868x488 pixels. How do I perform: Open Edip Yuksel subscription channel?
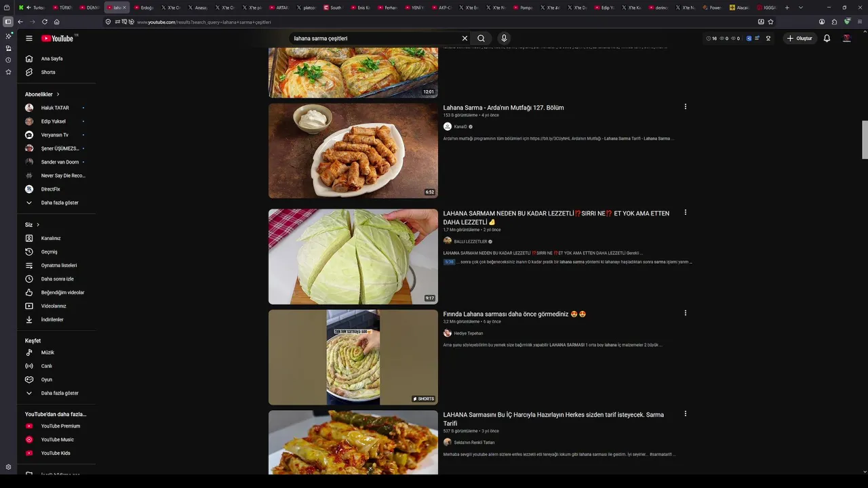(x=56, y=121)
